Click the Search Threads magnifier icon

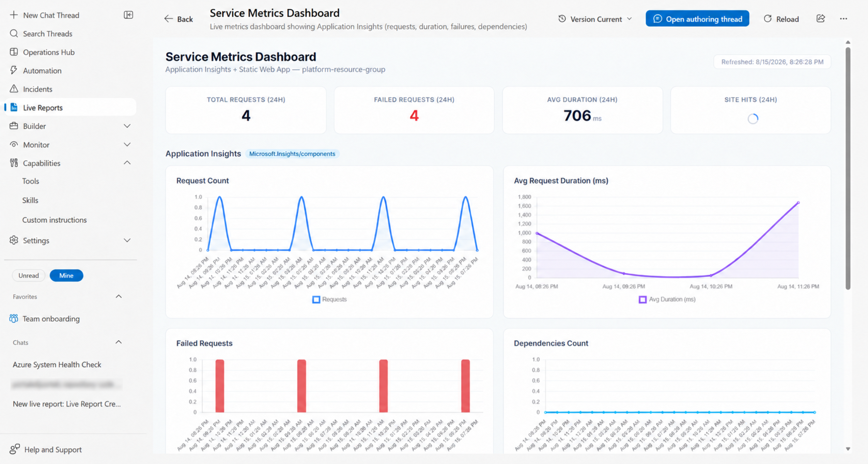click(14, 34)
